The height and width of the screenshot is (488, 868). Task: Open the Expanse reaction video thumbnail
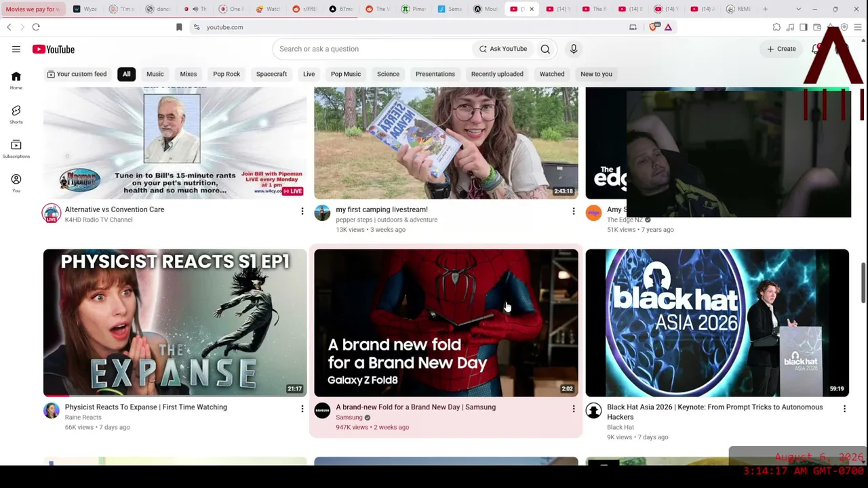tap(175, 323)
